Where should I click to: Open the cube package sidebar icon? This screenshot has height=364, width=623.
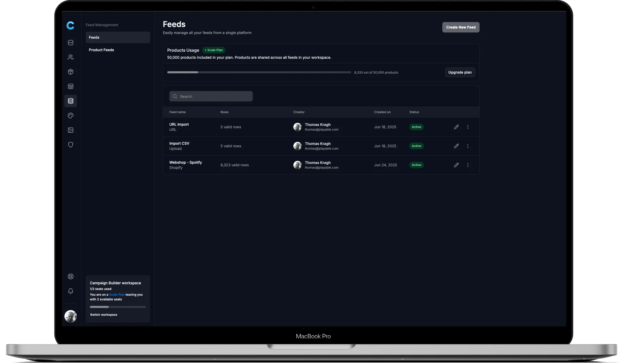[70, 72]
